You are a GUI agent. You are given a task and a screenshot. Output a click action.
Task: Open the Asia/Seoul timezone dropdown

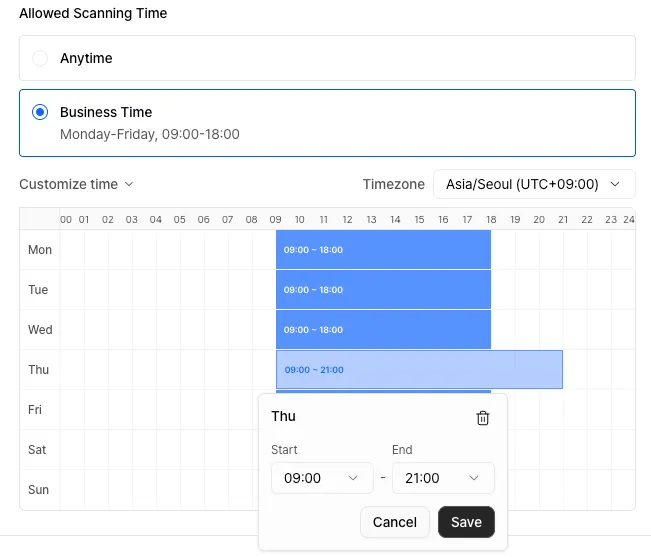pos(533,184)
